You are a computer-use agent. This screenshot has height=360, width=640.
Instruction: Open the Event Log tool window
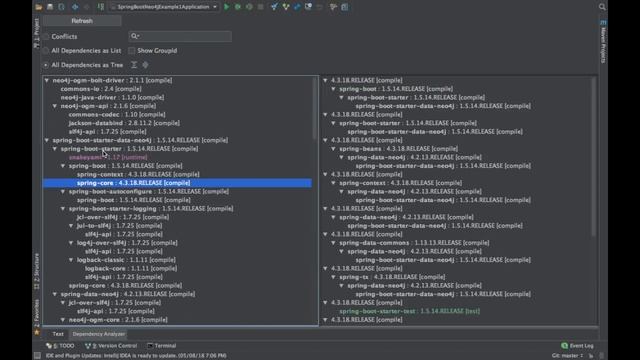(x=577, y=346)
